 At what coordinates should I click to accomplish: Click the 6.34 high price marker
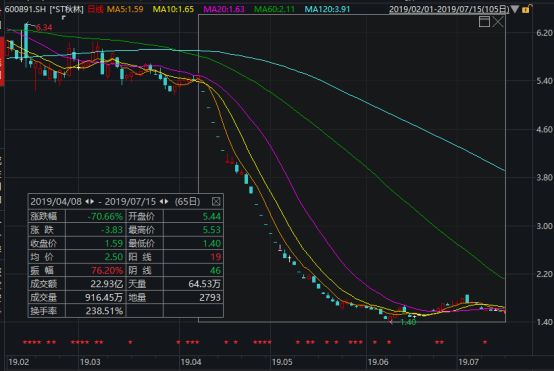coord(44,28)
